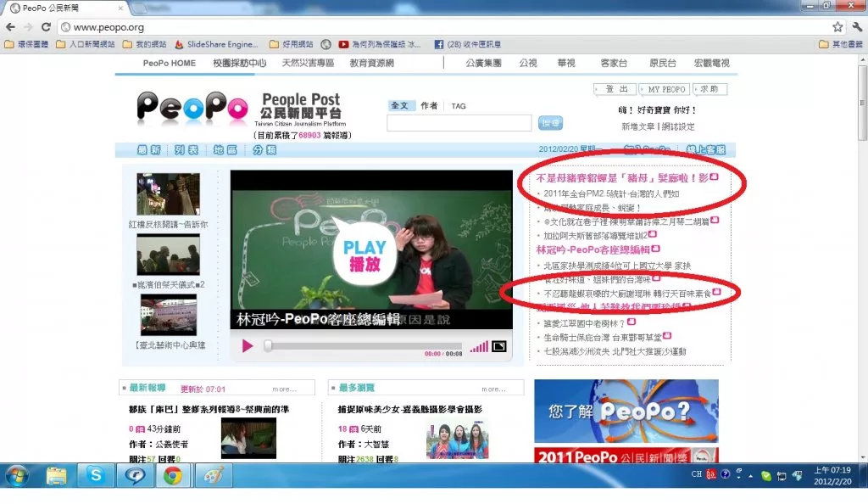Switch the video to fullscreen
The image size is (868, 504).
pyautogui.click(x=498, y=346)
